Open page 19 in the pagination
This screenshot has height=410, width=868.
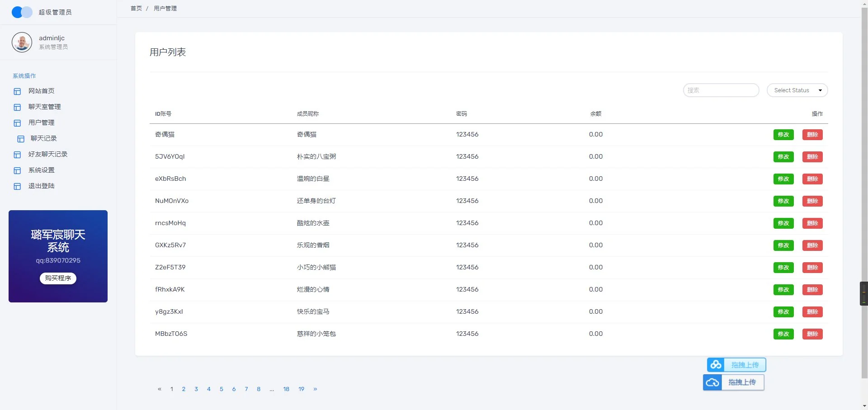[x=301, y=389]
